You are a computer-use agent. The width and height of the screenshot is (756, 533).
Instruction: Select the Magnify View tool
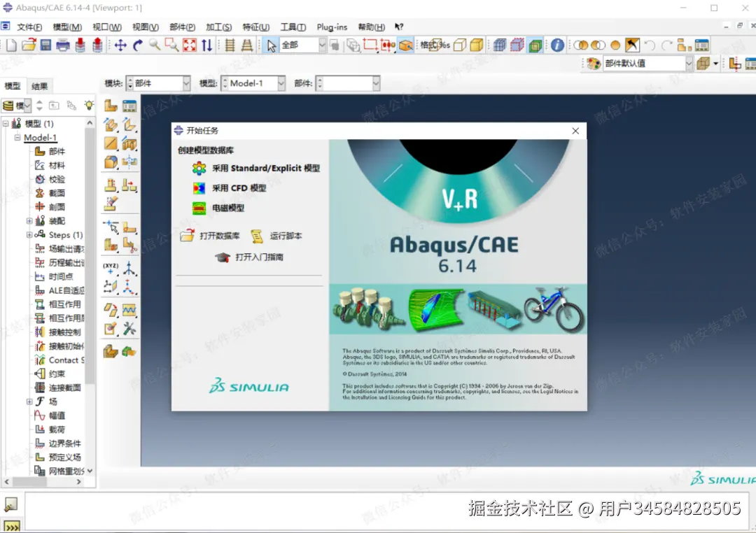pos(155,45)
